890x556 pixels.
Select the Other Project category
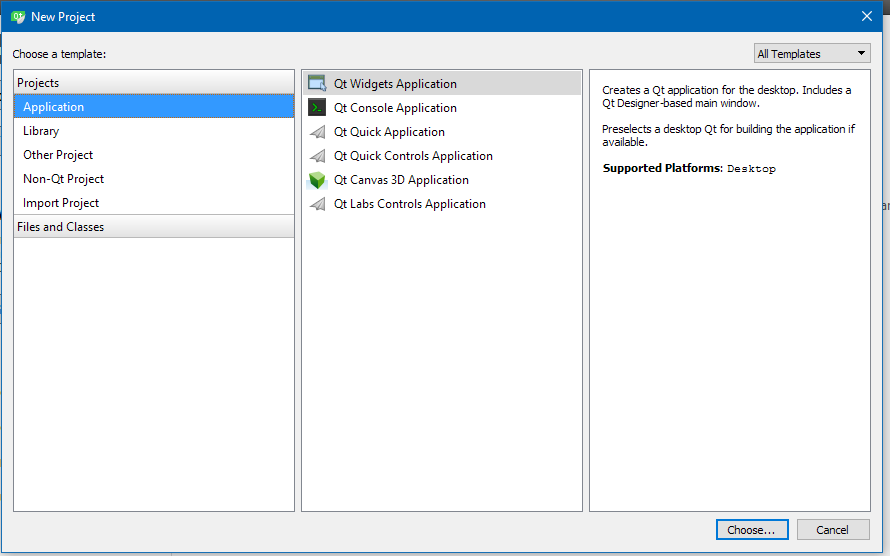(154, 154)
